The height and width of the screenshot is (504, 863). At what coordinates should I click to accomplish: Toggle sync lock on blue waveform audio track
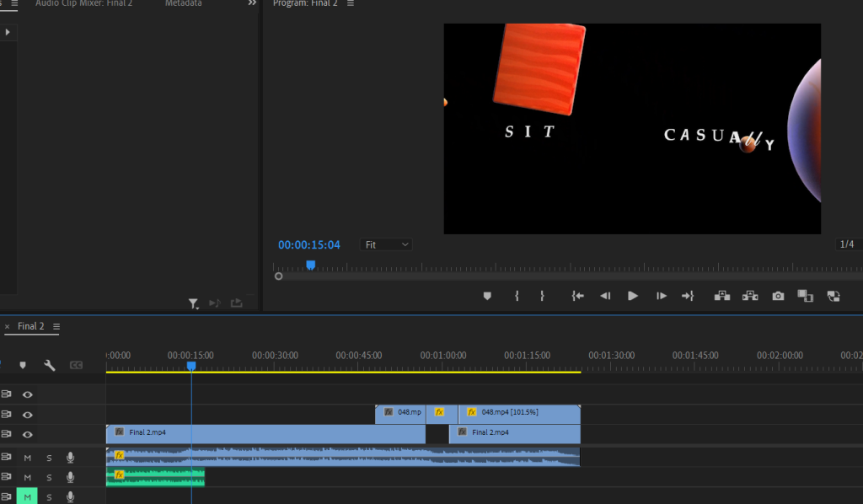[6, 457]
